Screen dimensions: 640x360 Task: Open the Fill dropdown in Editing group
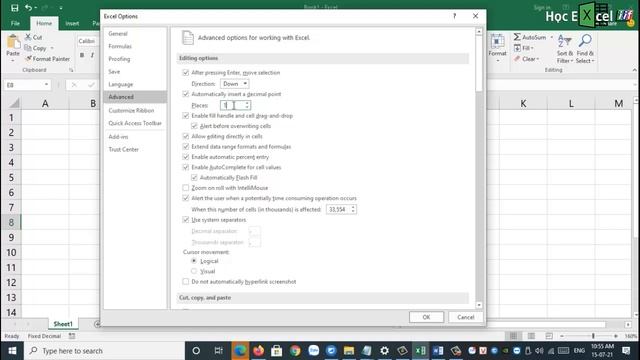point(524,48)
